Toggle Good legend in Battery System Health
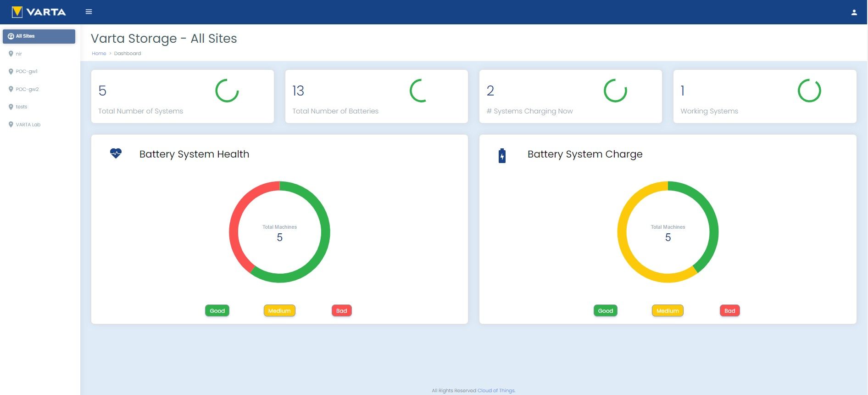 (x=217, y=311)
